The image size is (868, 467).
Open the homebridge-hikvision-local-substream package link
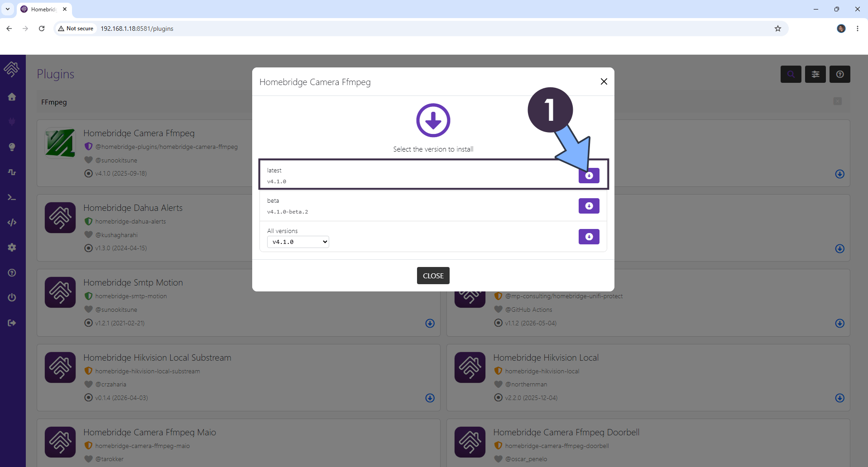coord(148,371)
